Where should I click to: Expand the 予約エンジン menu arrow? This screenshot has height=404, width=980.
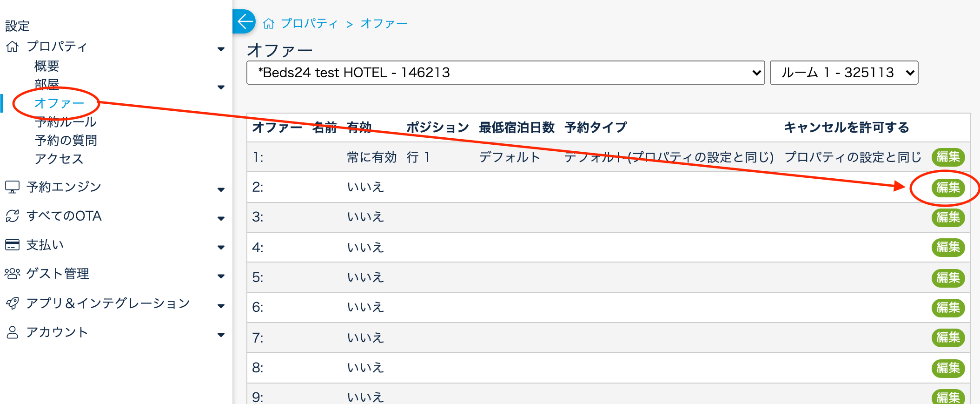[221, 189]
